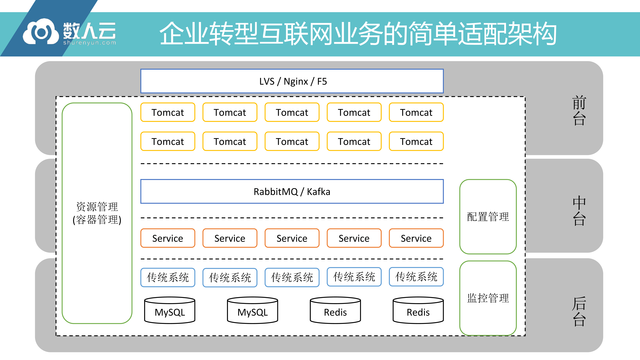640x360 pixels.
Task: Click the shurenyun.com text under the logo
Action: (89, 42)
